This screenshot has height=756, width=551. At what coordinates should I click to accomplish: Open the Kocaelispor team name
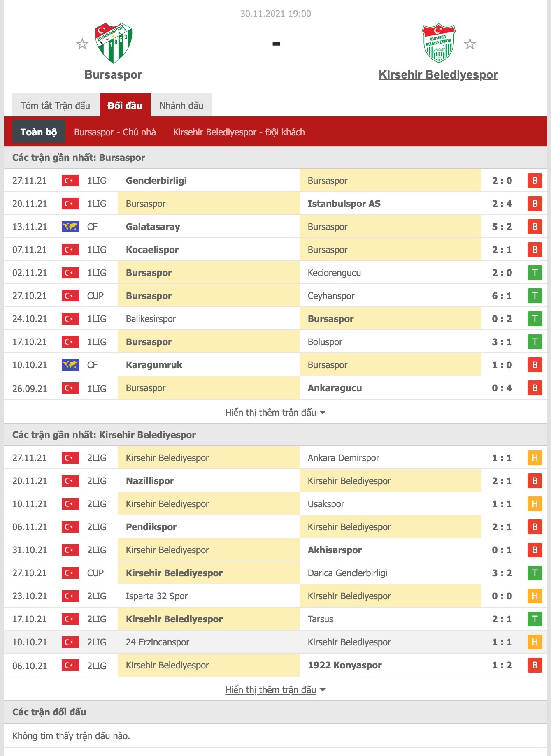pyautogui.click(x=152, y=250)
